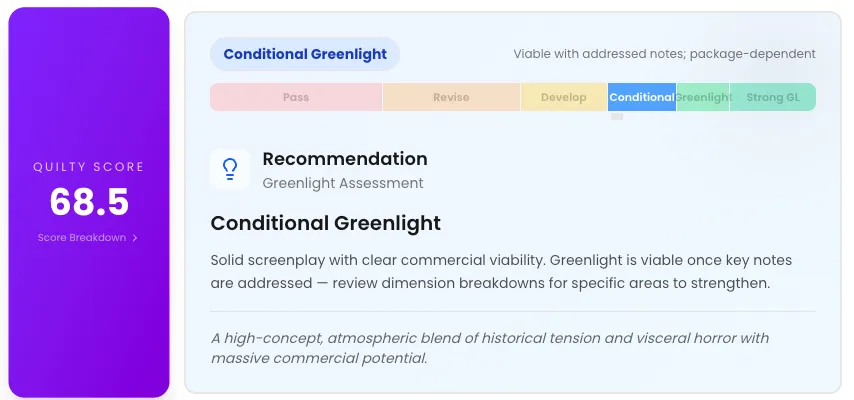Click the "Solid screenplay" description paragraph
The width and height of the screenshot is (854, 400).
501,271
